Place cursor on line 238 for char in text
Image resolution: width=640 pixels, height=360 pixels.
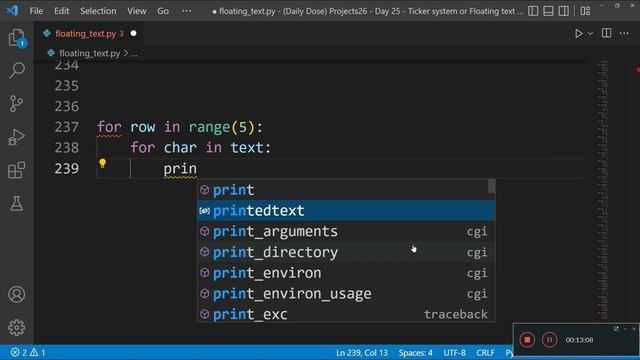click(x=200, y=148)
